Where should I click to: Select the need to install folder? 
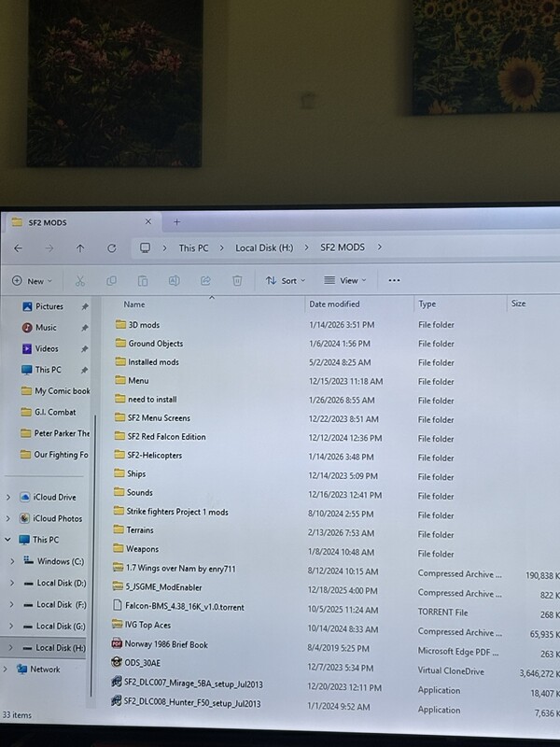coord(146,400)
